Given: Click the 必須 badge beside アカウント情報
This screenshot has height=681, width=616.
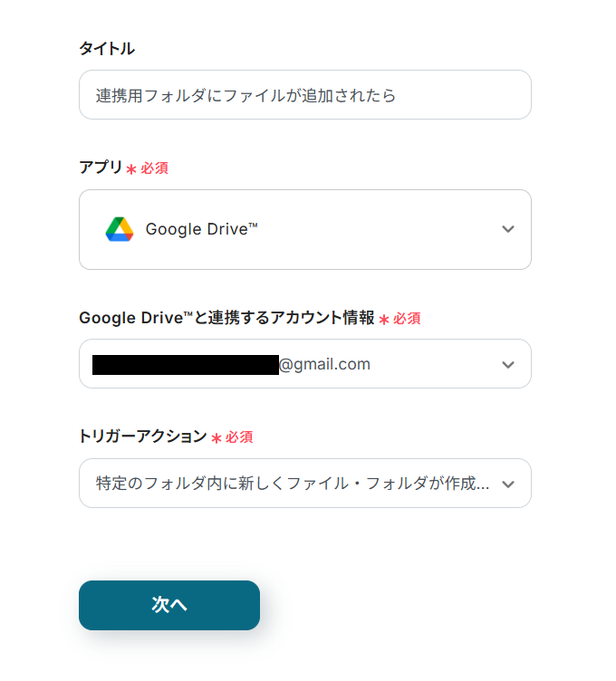Looking at the screenshot, I should point(407,319).
